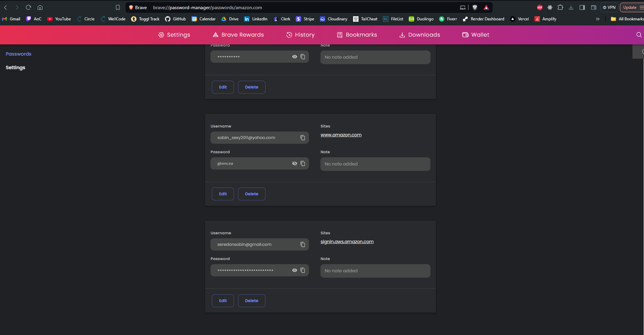
Task: Open the signin.aws.amazon.com site link
Action: tap(347, 242)
